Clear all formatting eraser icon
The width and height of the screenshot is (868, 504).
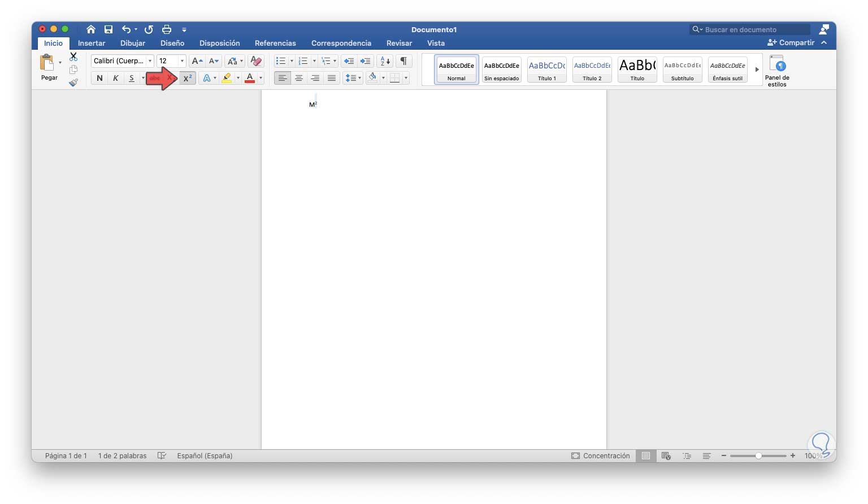click(256, 61)
